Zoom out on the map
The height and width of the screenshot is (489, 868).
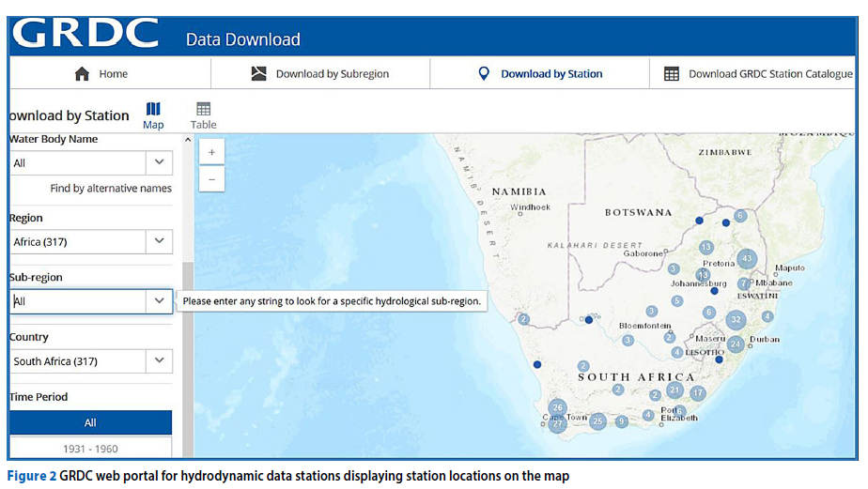(212, 178)
